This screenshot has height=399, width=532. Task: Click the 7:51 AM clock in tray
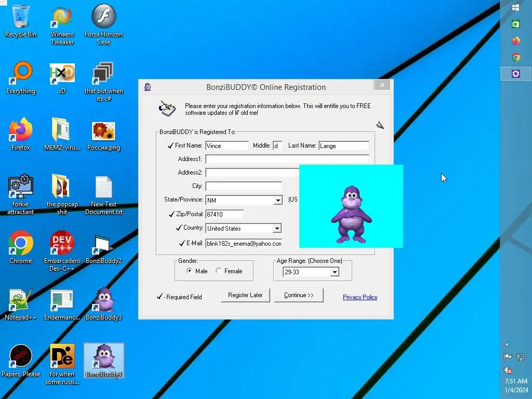516,381
